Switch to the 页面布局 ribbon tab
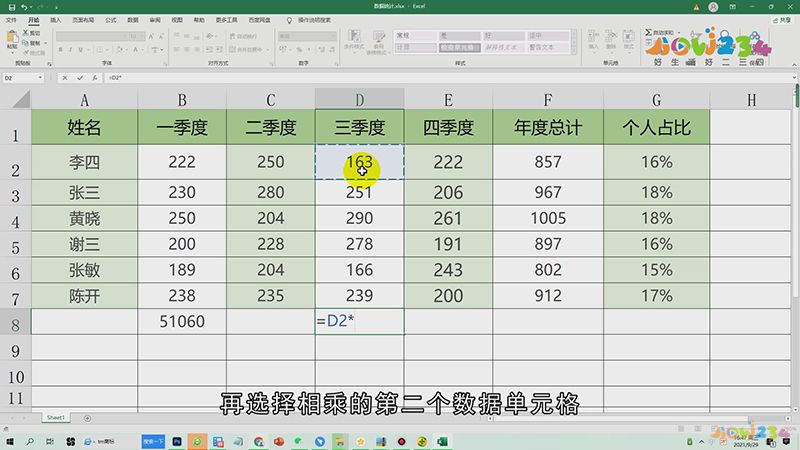The image size is (800, 450). point(83,20)
